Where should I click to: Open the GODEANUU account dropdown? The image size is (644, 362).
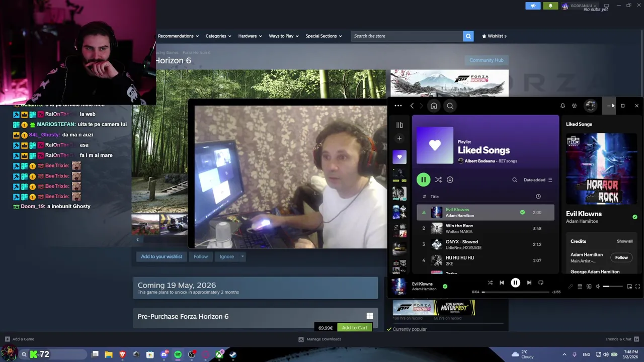pos(580,6)
